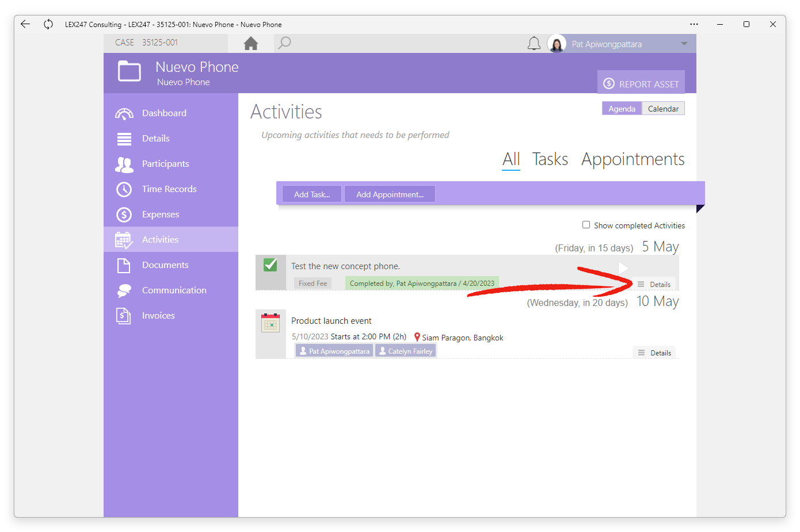Enable Show completed Activities checkbox

[x=586, y=225]
